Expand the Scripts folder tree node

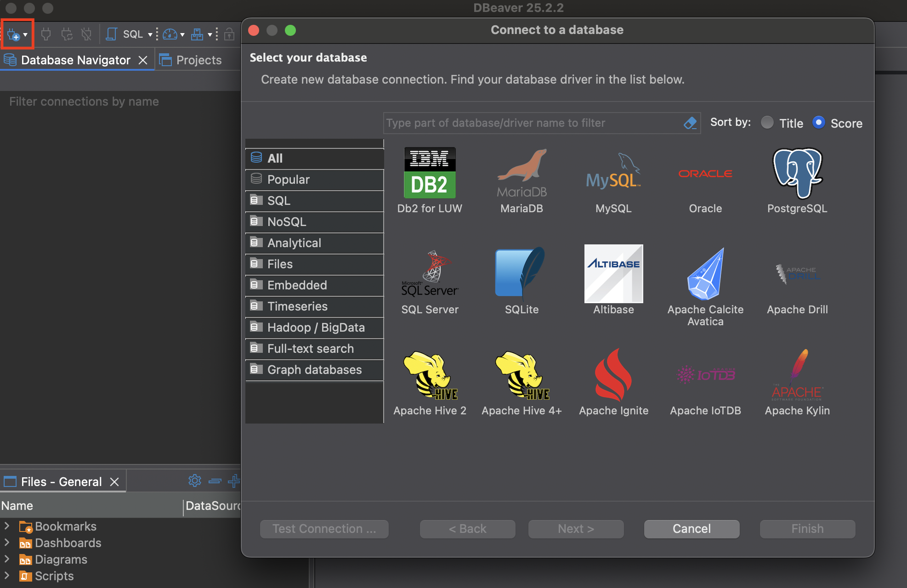point(7,575)
